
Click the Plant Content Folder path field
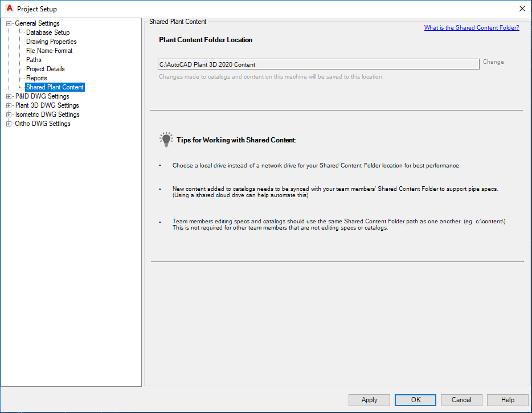pos(318,64)
